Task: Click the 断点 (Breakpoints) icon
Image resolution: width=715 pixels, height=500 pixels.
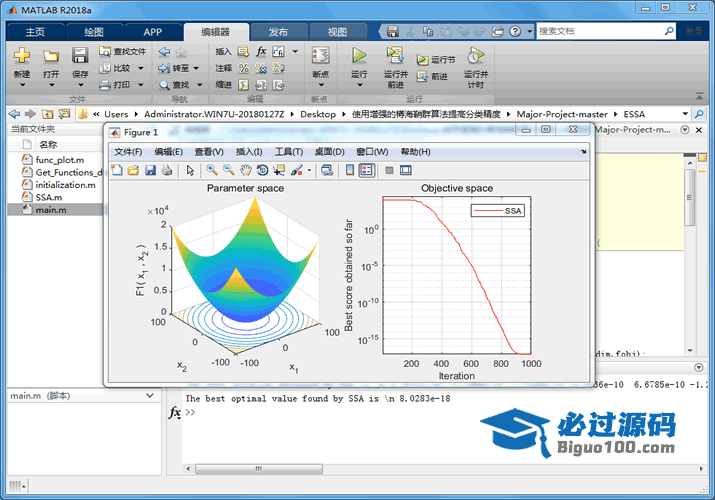Action: 321,55
